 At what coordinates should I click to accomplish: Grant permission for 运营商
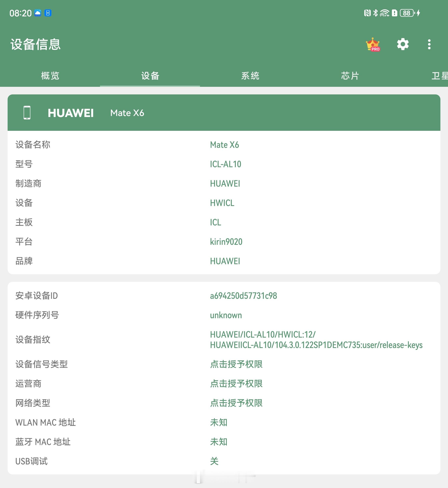[x=236, y=384]
